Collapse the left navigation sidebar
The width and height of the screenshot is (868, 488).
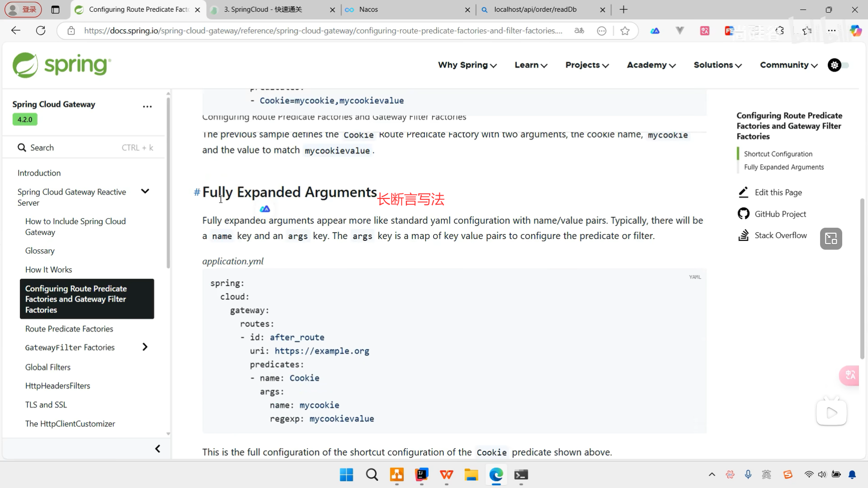click(x=157, y=449)
